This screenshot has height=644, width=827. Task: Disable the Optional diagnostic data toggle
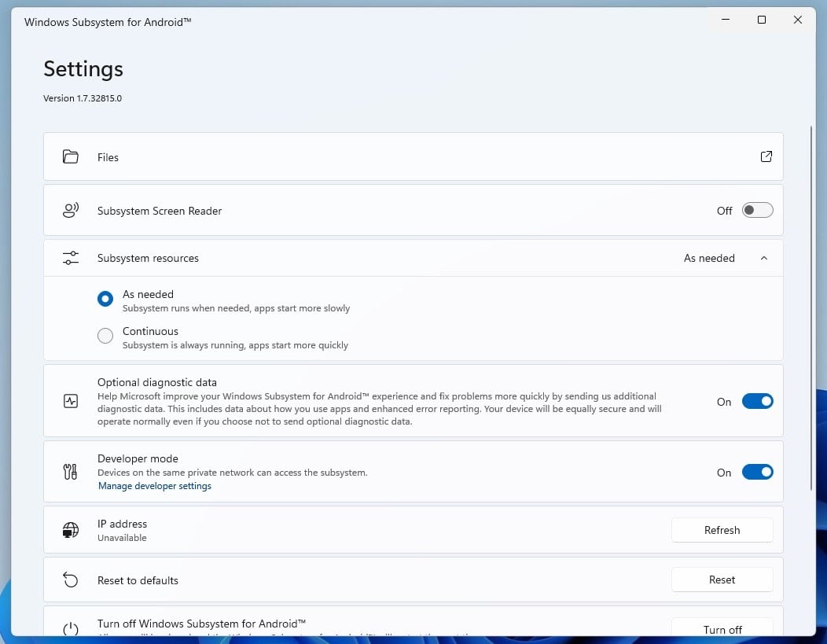coord(757,401)
